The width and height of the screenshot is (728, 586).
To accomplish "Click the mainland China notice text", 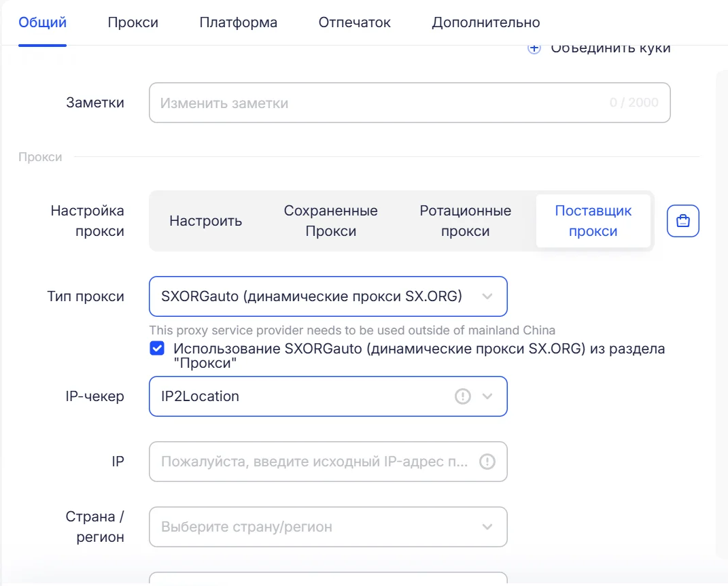I will click(352, 330).
